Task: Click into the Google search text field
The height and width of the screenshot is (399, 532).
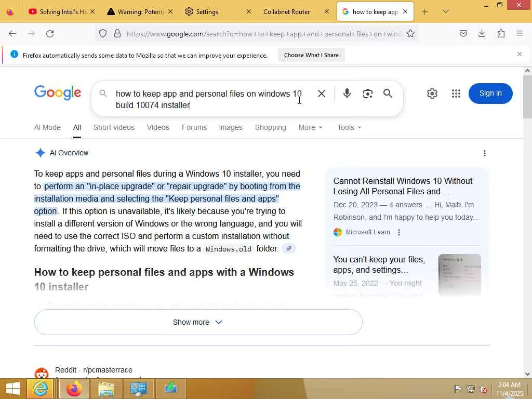Action: pyautogui.click(x=209, y=99)
